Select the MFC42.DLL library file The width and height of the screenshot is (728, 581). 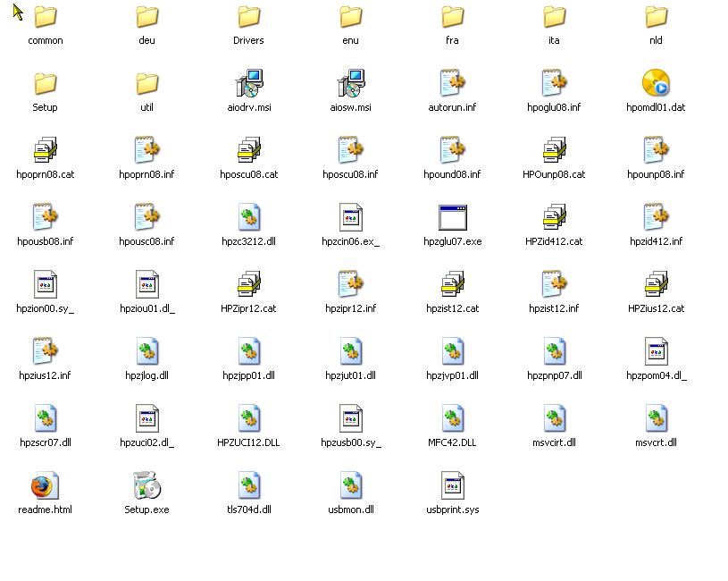click(x=452, y=419)
